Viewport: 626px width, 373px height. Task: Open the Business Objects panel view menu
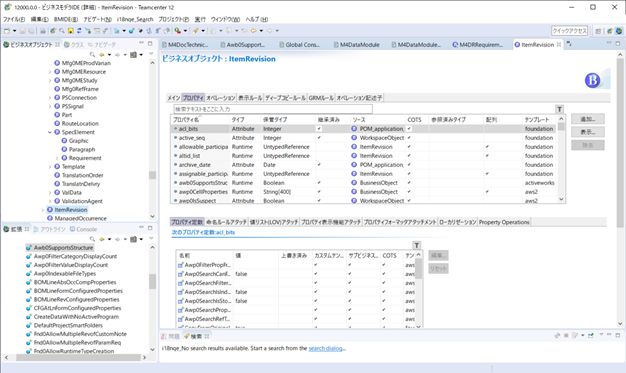(x=151, y=54)
